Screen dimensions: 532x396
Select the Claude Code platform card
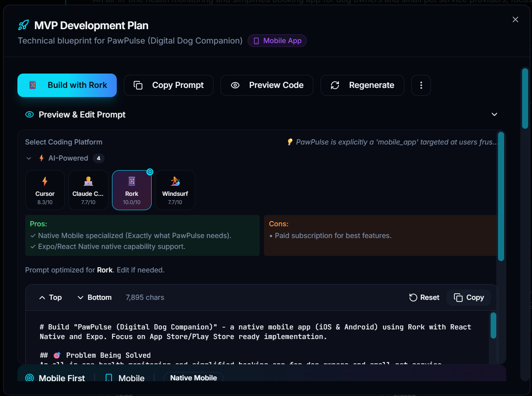88,190
